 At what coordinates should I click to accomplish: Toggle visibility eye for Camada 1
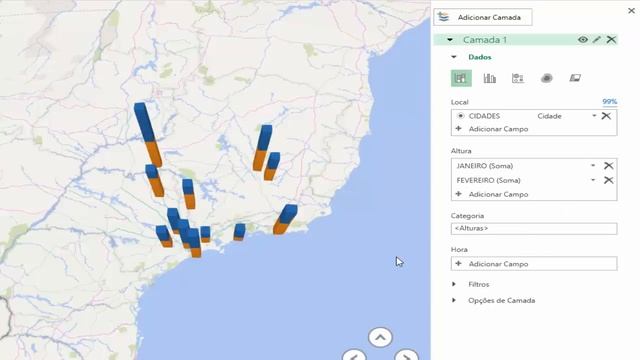tap(583, 40)
